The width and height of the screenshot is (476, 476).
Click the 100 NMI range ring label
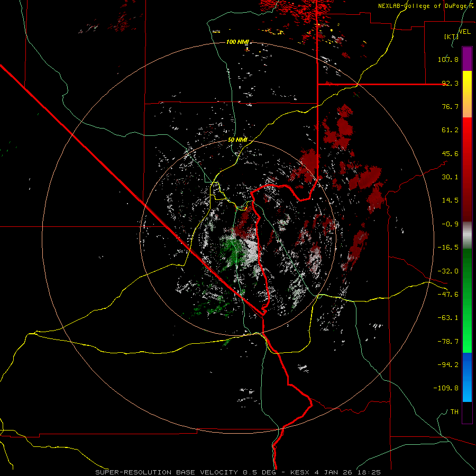[x=237, y=42]
